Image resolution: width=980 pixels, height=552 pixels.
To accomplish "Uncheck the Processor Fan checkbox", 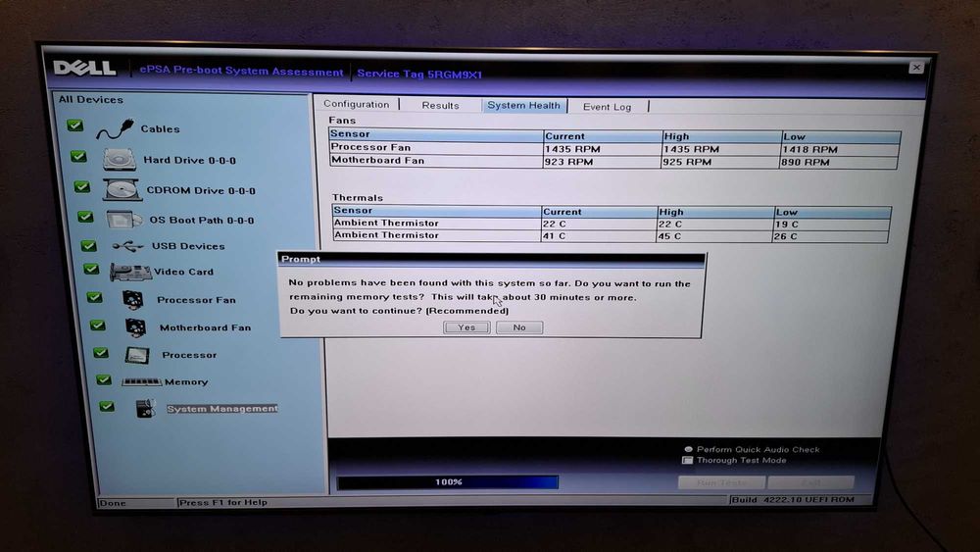I will click(95, 297).
